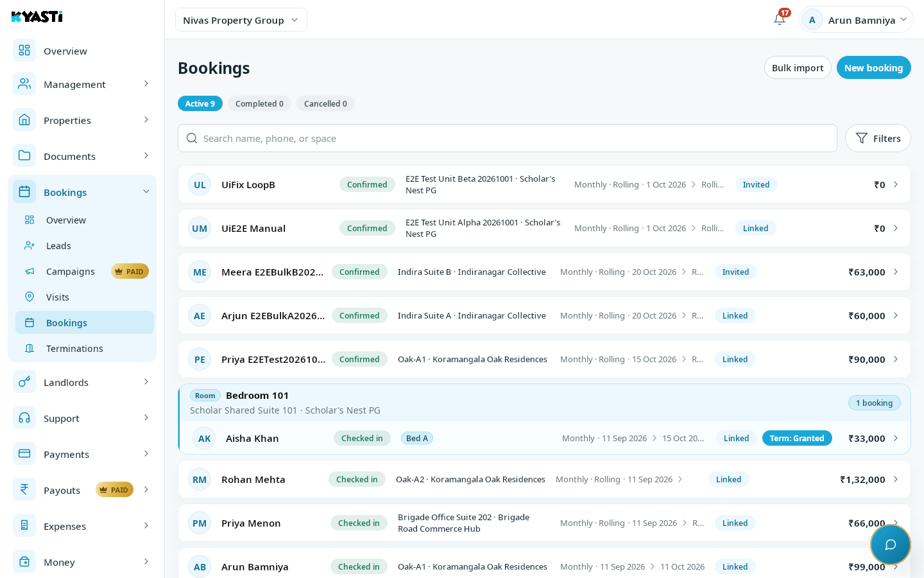
Task: Open Rohan Mehta booking details arrow
Action: tap(896, 479)
